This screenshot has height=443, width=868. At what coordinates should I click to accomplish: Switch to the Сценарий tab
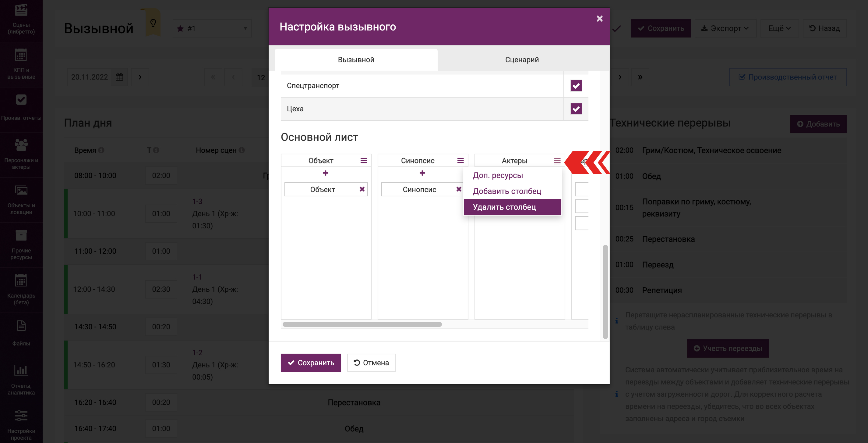522,60
